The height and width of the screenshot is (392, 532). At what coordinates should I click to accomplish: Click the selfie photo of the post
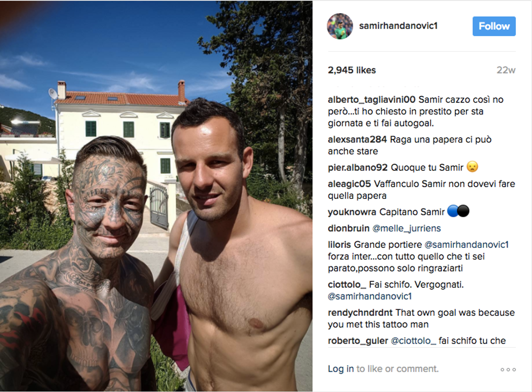pyautogui.click(x=156, y=196)
